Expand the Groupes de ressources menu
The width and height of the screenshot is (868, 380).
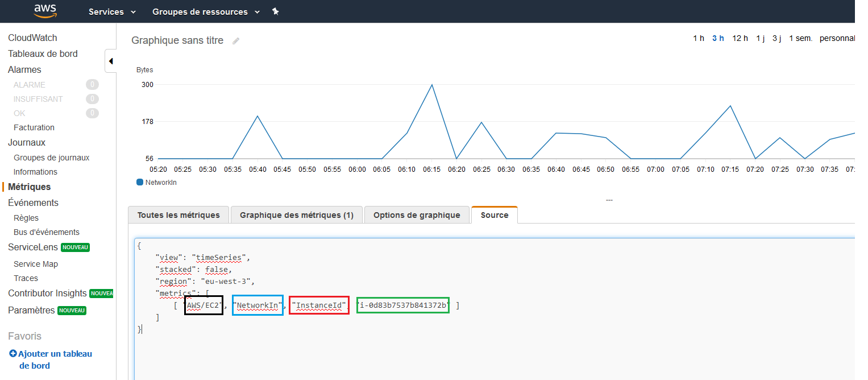(206, 11)
